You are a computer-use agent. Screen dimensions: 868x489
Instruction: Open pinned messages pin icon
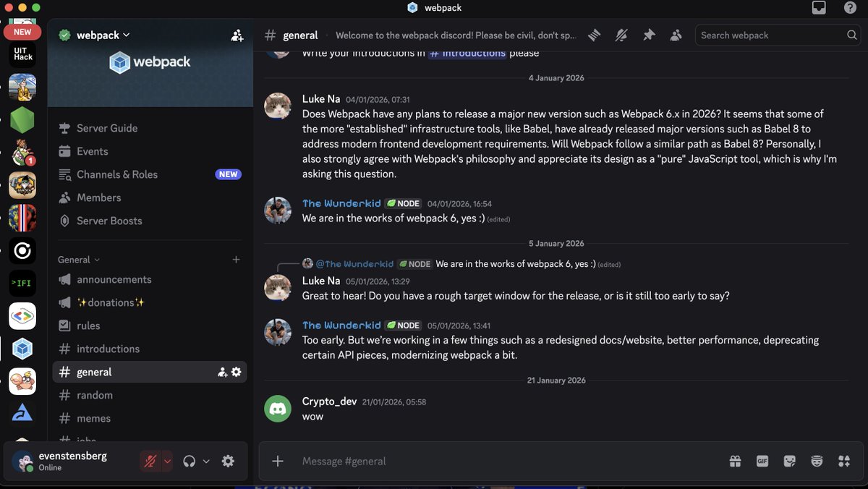coord(649,35)
